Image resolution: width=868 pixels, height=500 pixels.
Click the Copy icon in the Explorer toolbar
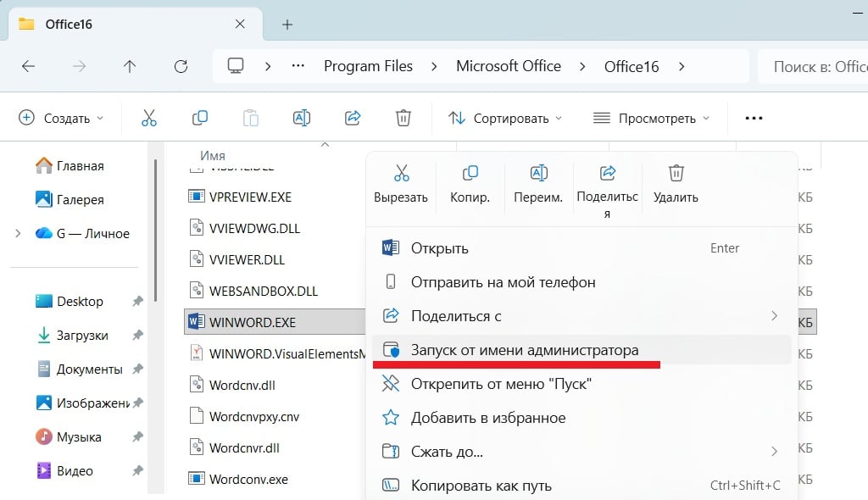click(x=200, y=118)
